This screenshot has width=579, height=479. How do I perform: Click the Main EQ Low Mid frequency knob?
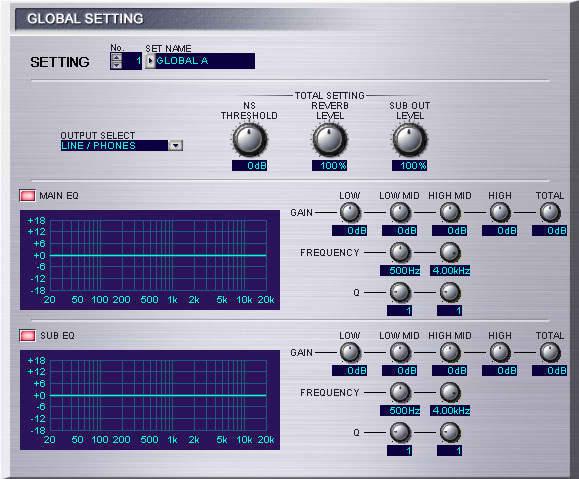[x=400, y=252]
